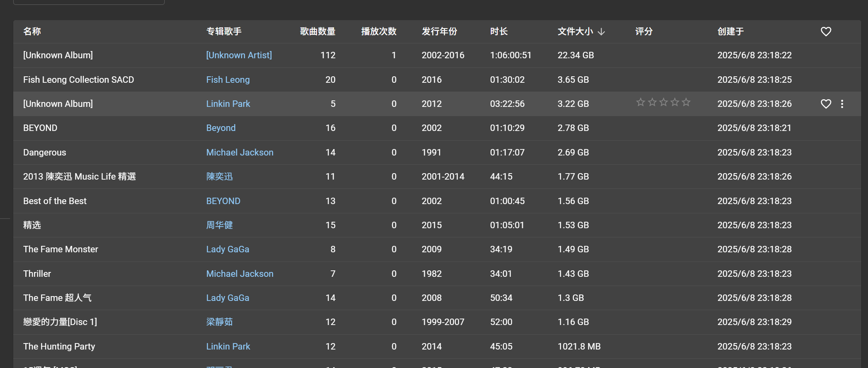This screenshot has height=368, width=868.
Task: Rate Linkin Park Unknown Album three stars
Action: click(x=664, y=102)
